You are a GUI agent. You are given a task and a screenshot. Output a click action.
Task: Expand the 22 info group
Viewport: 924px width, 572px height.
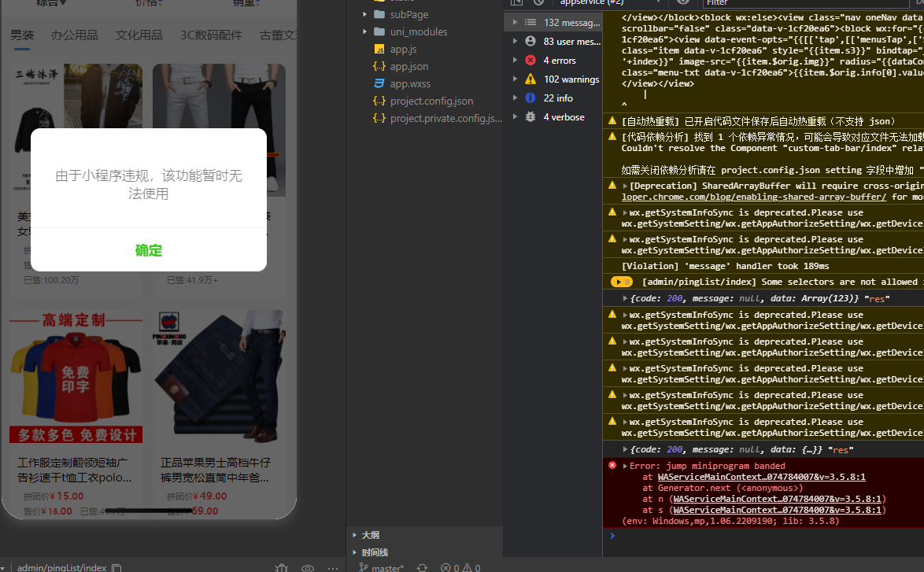coord(515,98)
